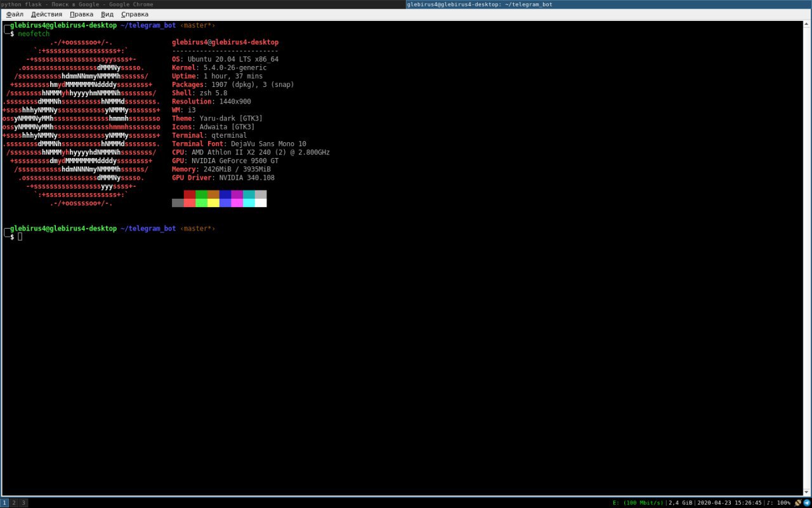Click the neofetch command text
This screenshot has width=812, height=508.
click(34, 34)
